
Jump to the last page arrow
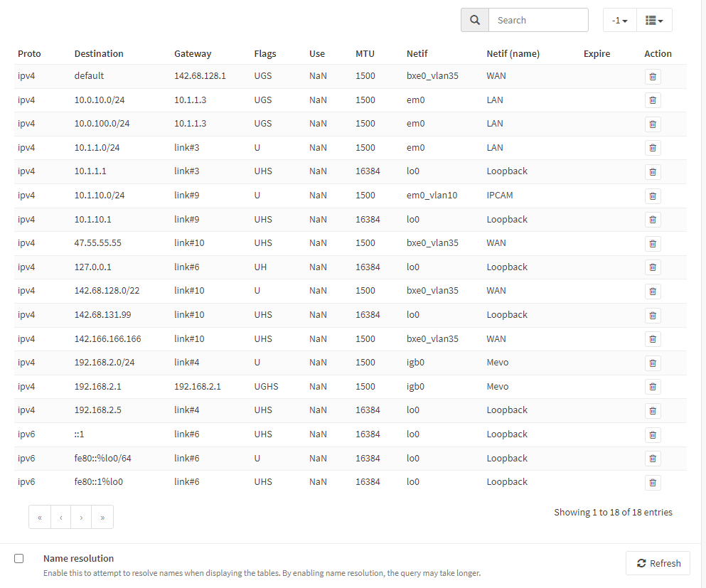coord(102,518)
